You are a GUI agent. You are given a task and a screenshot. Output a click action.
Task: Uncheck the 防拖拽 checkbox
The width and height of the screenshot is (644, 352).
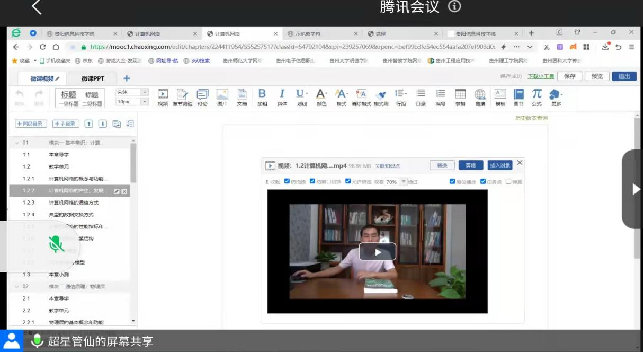[x=287, y=181]
